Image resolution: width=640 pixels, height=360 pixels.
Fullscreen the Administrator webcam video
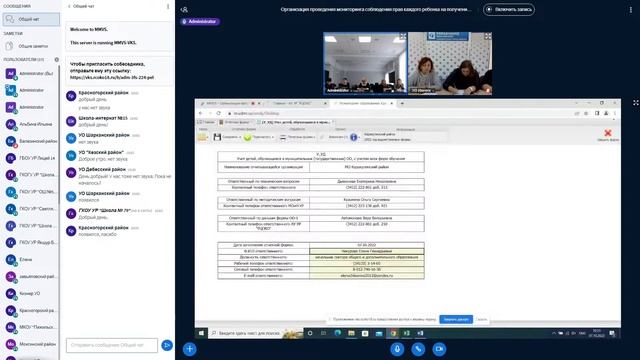click(403, 36)
